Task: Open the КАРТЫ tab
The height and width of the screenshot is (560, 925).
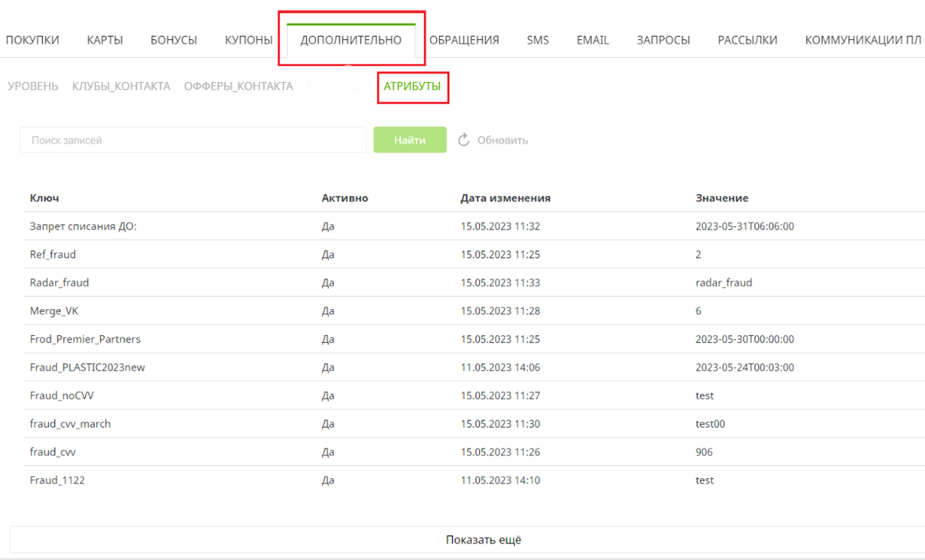Action: 105,41
